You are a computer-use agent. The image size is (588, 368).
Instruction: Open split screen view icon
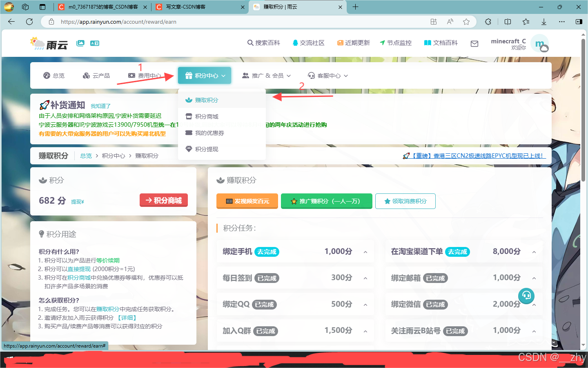tap(508, 22)
